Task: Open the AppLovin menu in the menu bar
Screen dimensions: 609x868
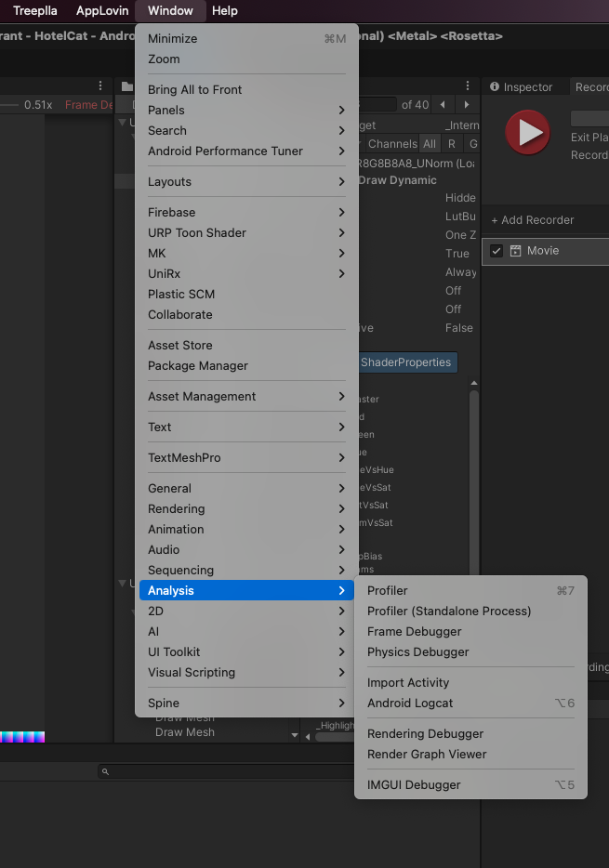Action: tap(102, 10)
